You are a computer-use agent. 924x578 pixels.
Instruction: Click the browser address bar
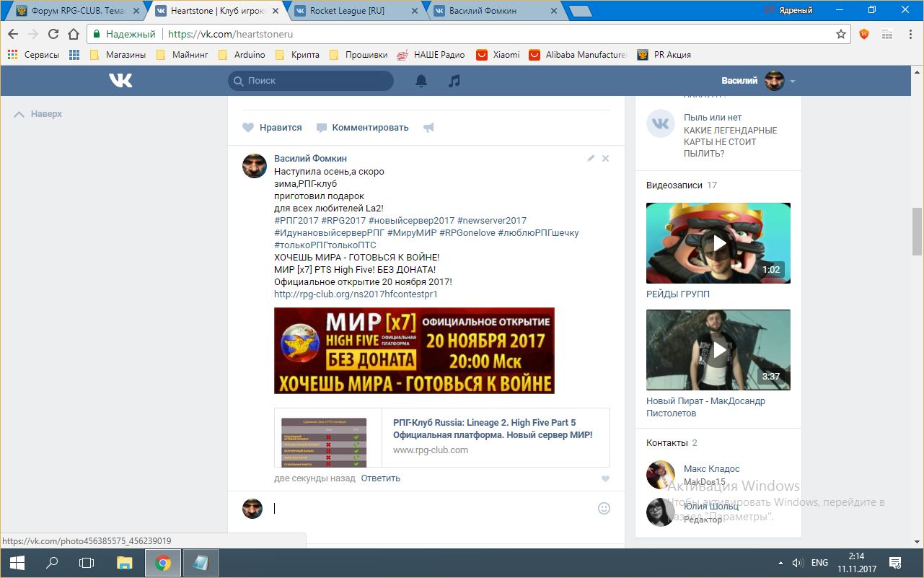[469, 34]
